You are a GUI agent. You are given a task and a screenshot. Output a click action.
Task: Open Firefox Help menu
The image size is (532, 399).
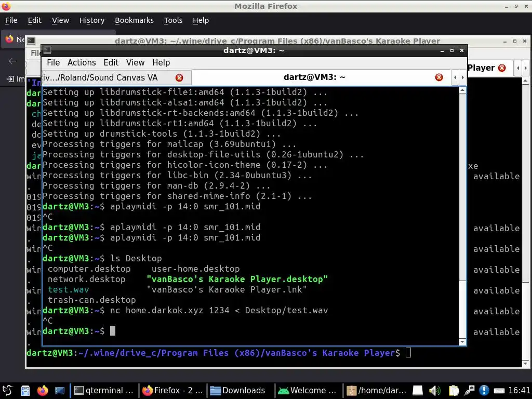click(201, 20)
